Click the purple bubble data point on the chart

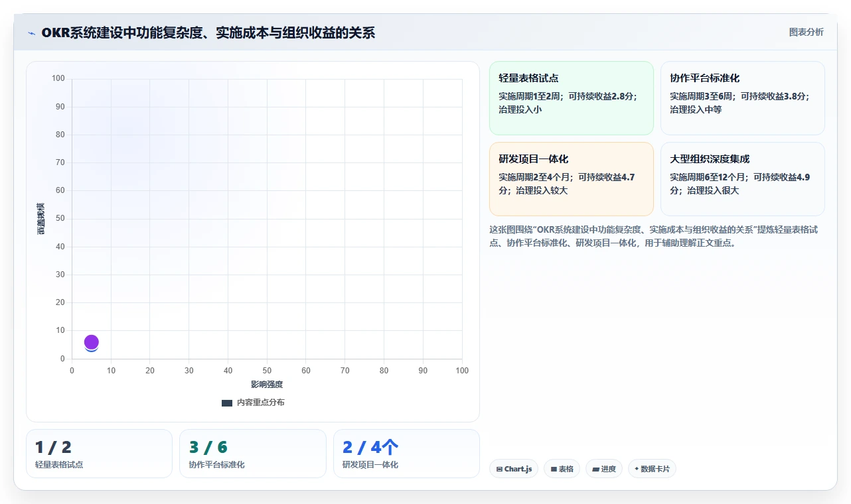pyautogui.click(x=92, y=342)
